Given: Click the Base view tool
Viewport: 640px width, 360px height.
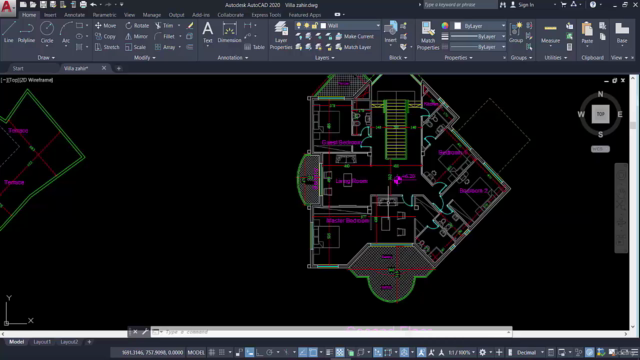Looking at the screenshot, I should pos(622,33).
